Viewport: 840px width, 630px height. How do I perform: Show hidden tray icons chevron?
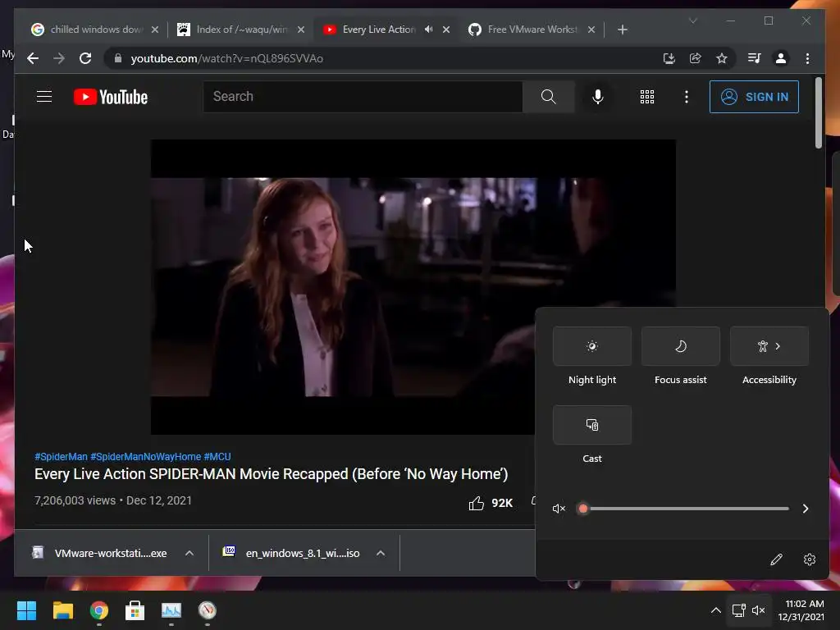point(715,610)
